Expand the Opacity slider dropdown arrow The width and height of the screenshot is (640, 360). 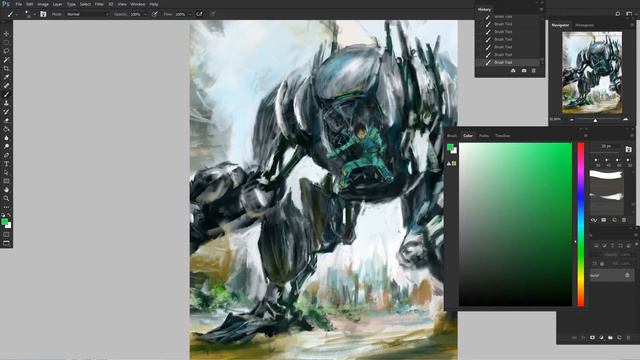click(145, 14)
